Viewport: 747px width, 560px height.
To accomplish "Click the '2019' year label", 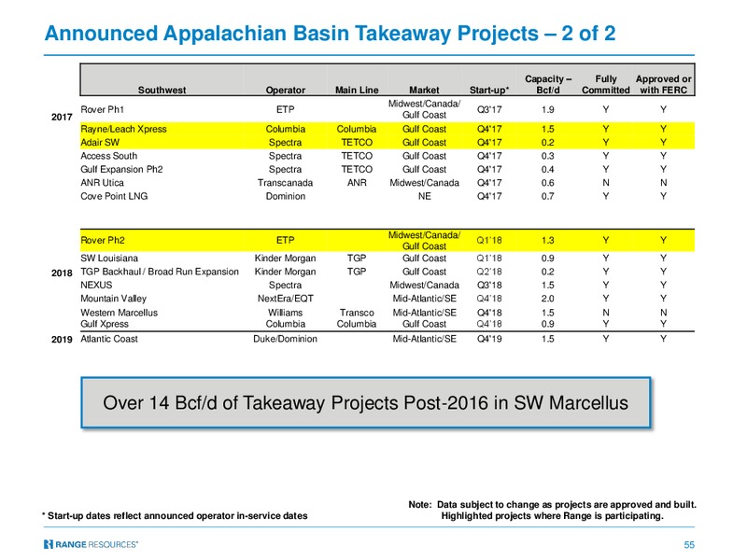I will point(62,340).
